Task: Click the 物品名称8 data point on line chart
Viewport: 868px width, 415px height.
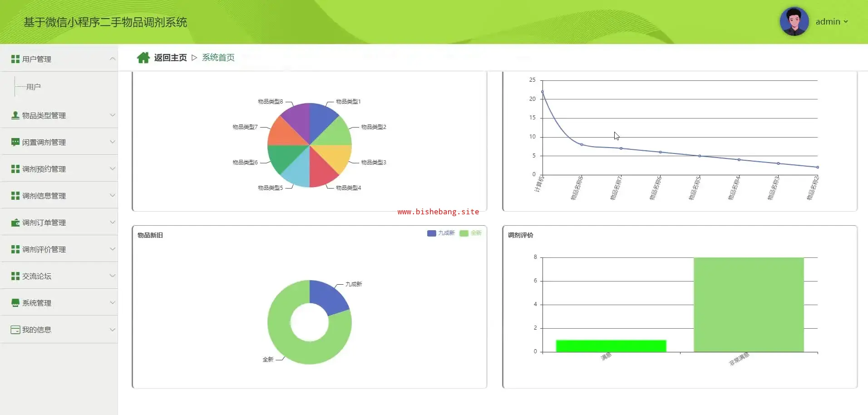Action: click(582, 144)
